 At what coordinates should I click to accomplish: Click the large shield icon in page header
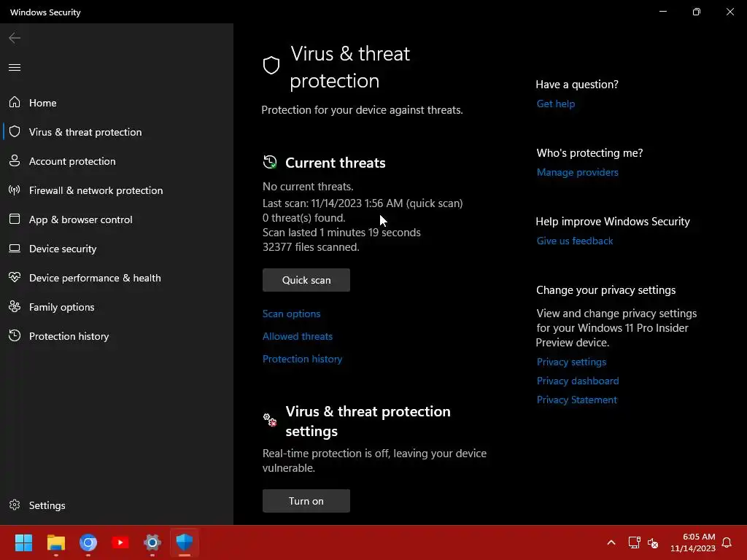click(271, 65)
